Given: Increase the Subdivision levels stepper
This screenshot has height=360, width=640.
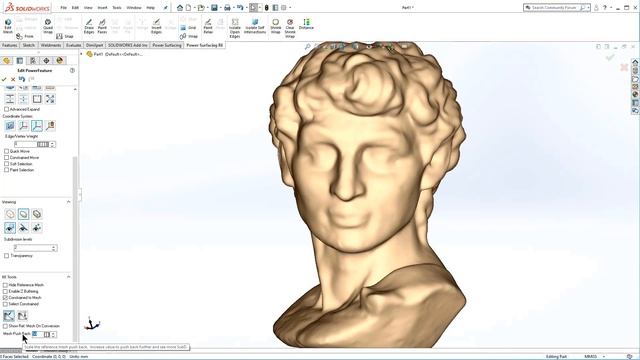Looking at the screenshot, I should [x=54, y=247].
